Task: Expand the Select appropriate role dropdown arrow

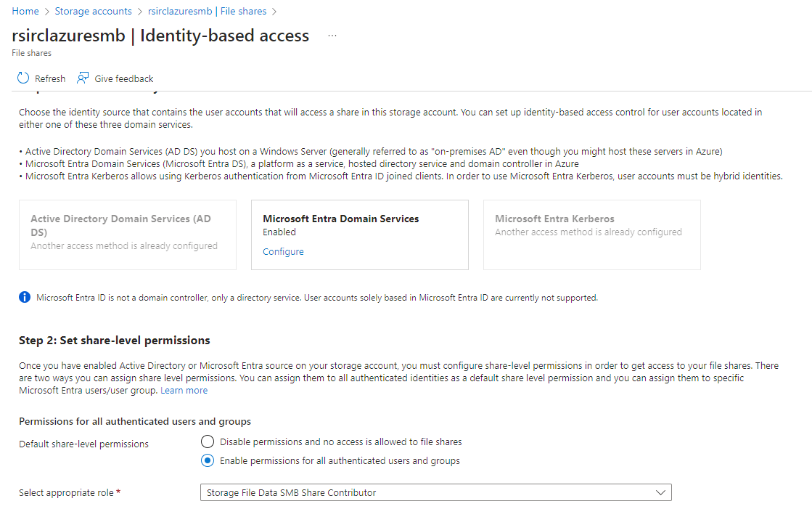Action: tap(660, 492)
